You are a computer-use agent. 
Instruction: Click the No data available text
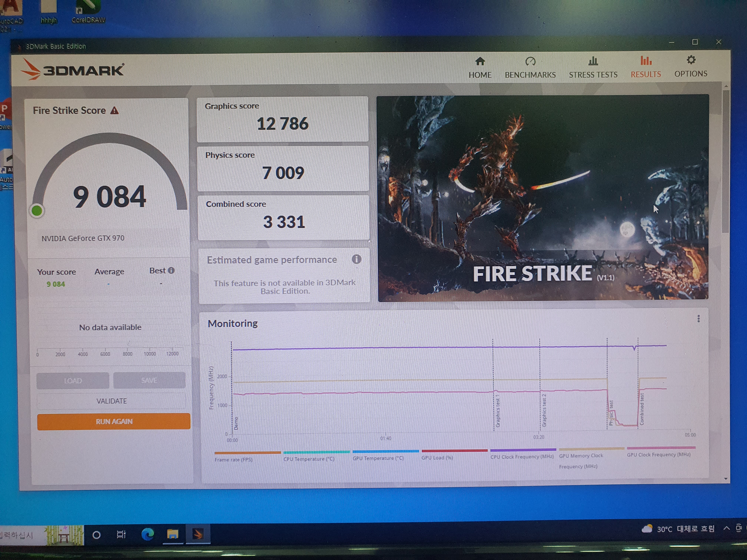click(110, 327)
